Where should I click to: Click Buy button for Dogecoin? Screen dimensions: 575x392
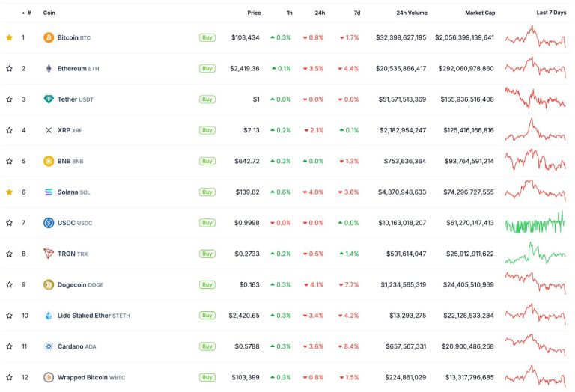[207, 284]
